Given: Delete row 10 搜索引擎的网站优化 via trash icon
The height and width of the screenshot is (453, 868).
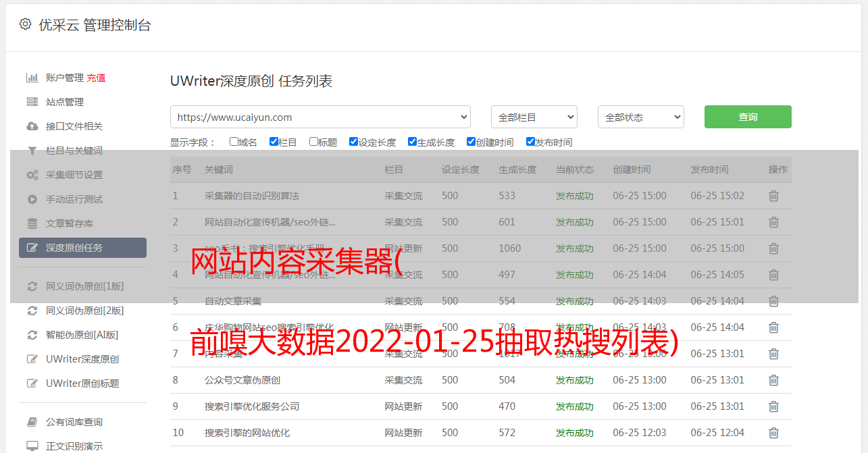Looking at the screenshot, I should [x=774, y=433].
